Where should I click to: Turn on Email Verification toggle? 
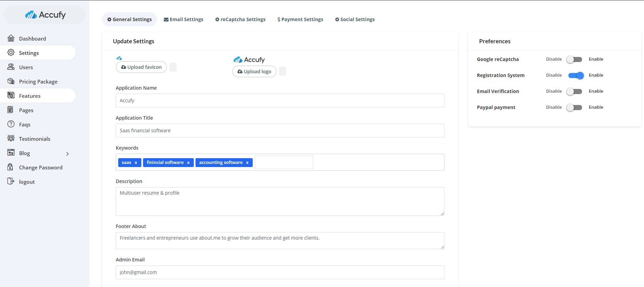point(574,91)
